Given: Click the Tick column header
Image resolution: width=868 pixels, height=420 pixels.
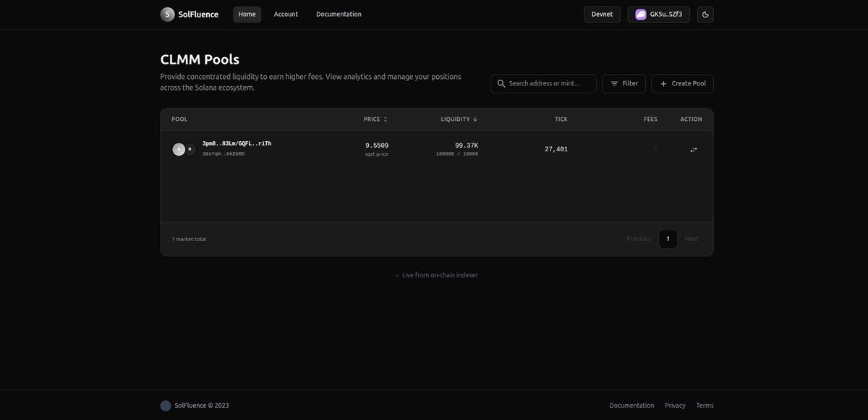Looking at the screenshot, I should coord(561,119).
